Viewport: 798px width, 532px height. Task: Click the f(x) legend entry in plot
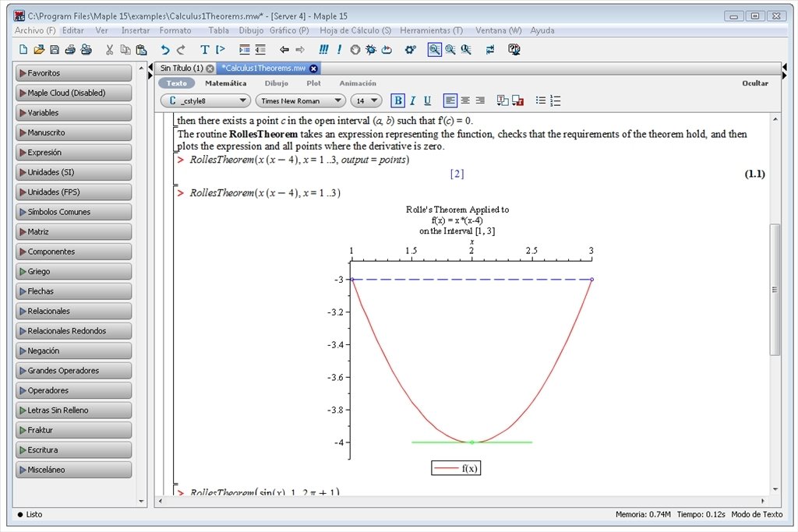coord(456,468)
